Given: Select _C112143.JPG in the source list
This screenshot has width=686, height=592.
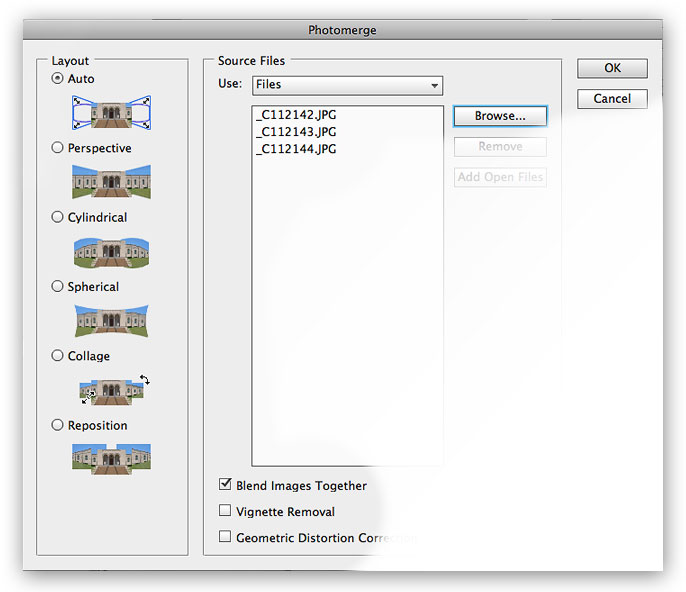Looking at the screenshot, I should 296,132.
